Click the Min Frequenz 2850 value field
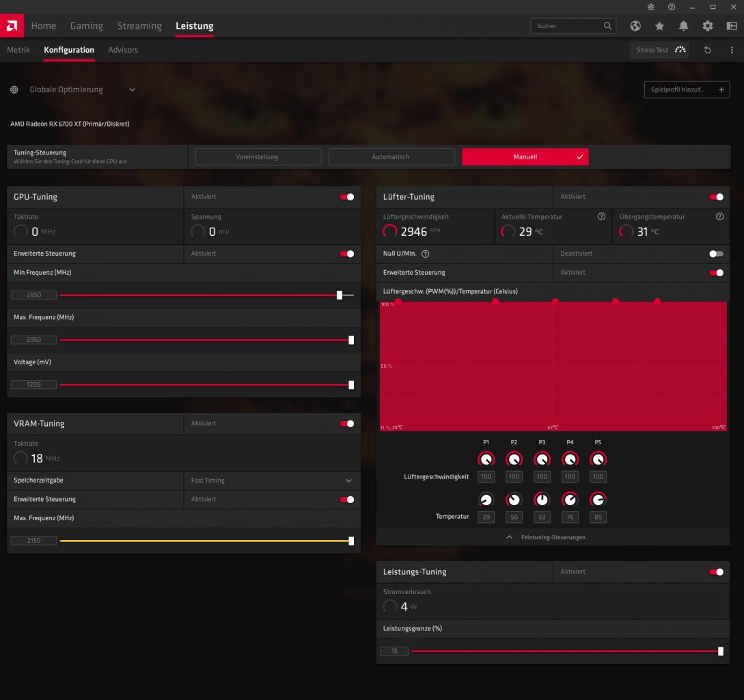This screenshot has height=700, width=744. click(x=33, y=295)
